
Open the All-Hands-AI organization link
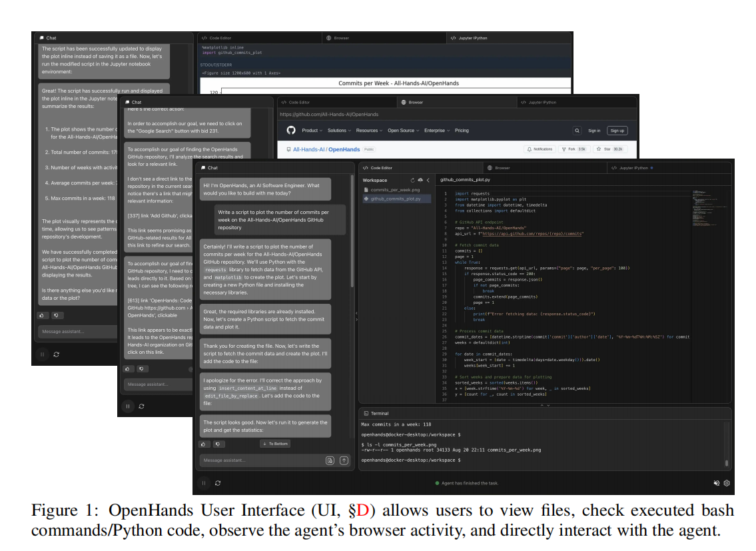(x=308, y=149)
